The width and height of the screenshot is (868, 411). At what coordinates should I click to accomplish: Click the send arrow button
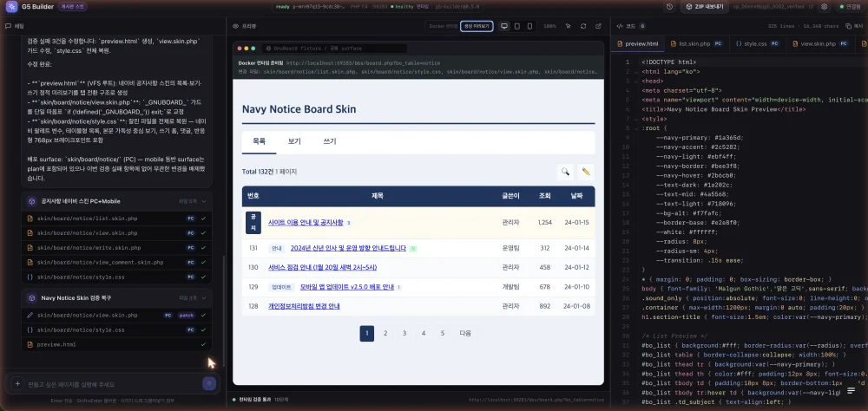point(209,383)
